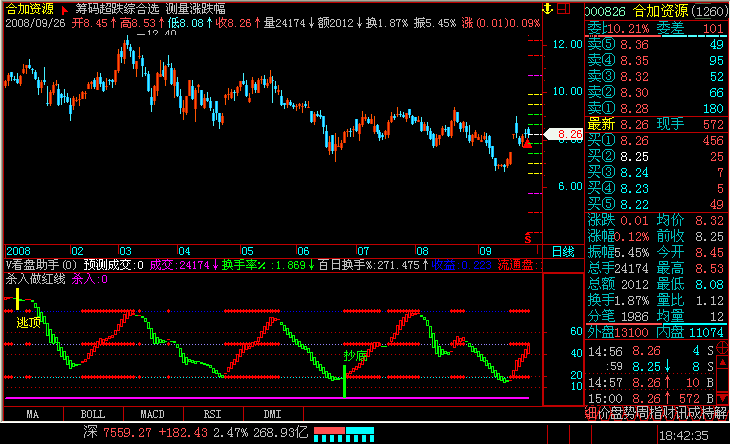Click the red up arrow in trade list scrollbar
Screen dimensions: 730x444
point(723,362)
